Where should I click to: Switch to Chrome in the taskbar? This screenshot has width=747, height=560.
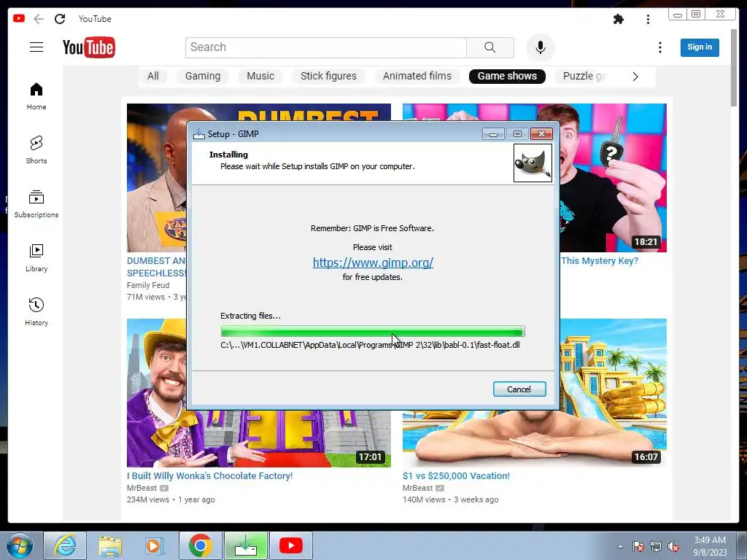200,545
